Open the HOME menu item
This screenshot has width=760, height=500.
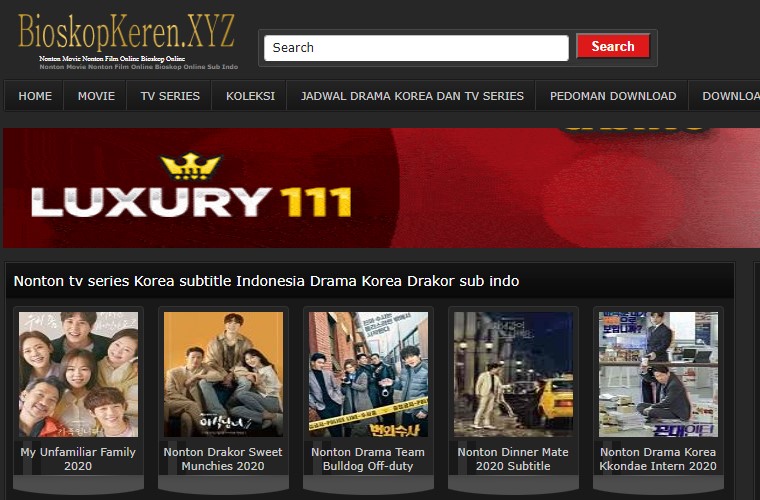pyautogui.click(x=35, y=96)
